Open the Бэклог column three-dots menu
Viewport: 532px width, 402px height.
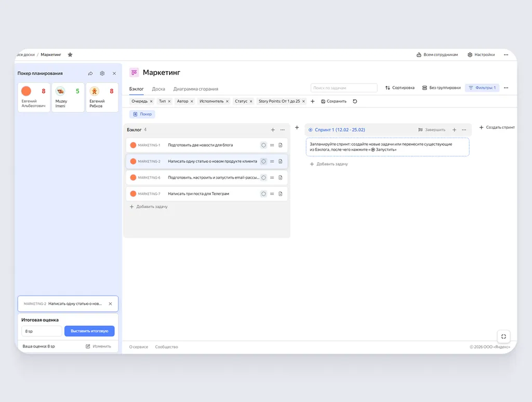[x=282, y=130]
